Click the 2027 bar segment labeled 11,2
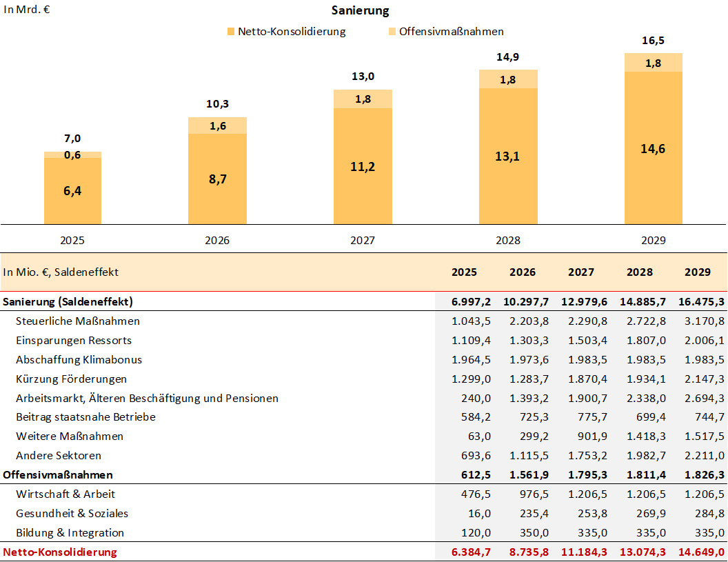Image resolution: width=728 pixels, height=562 pixels. (x=363, y=166)
